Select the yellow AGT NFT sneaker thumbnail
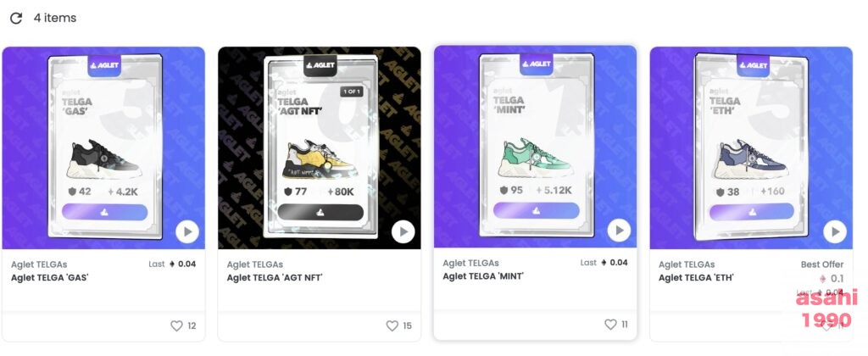 point(320,159)
